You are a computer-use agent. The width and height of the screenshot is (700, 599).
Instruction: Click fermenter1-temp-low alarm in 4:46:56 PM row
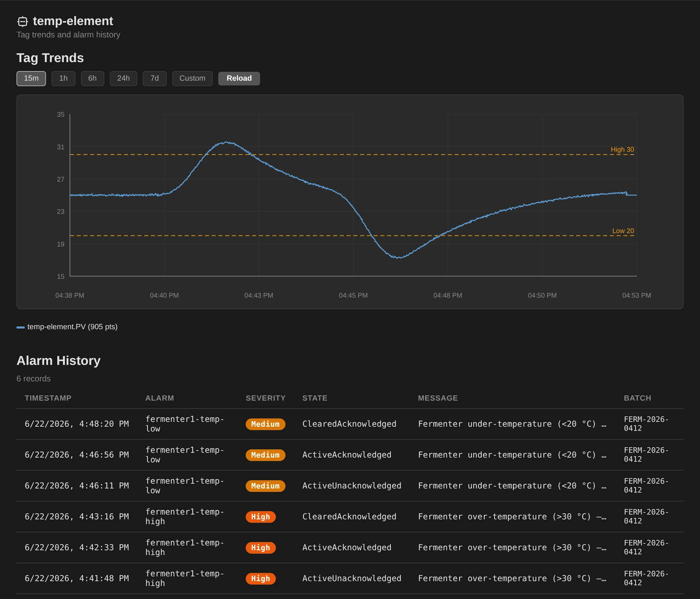(185, 455)
